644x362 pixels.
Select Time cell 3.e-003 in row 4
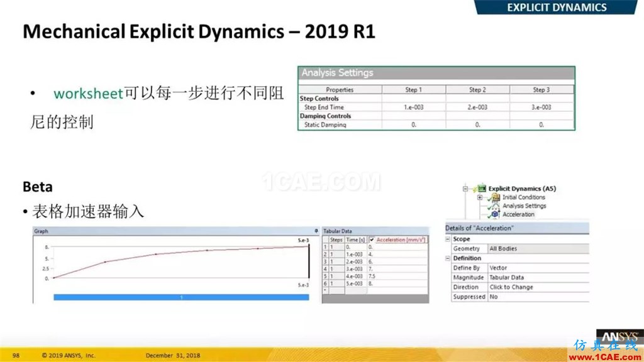(x=355, y=269)
